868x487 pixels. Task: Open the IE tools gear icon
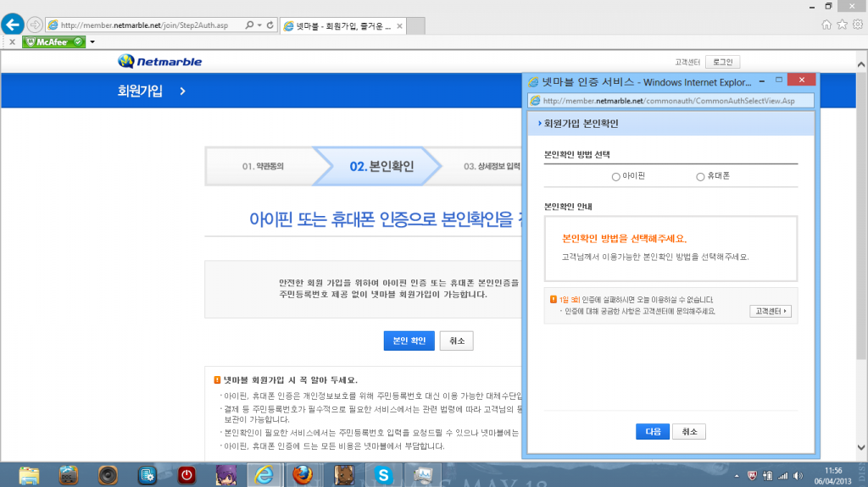point(858,25)
